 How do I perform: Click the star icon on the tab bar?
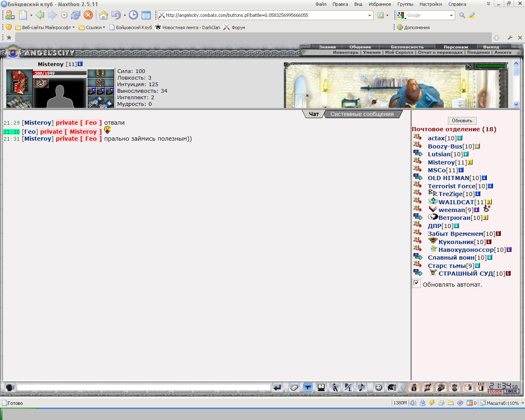9,38
